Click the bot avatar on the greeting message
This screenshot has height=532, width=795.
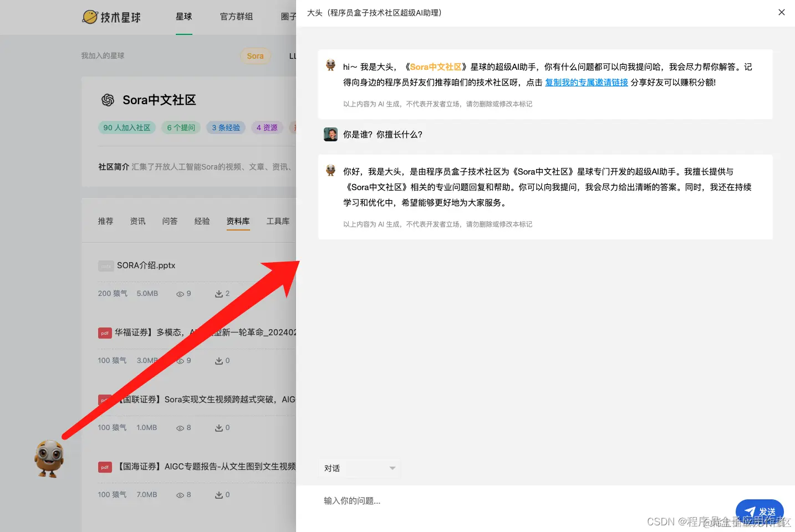tap(330, 65)
